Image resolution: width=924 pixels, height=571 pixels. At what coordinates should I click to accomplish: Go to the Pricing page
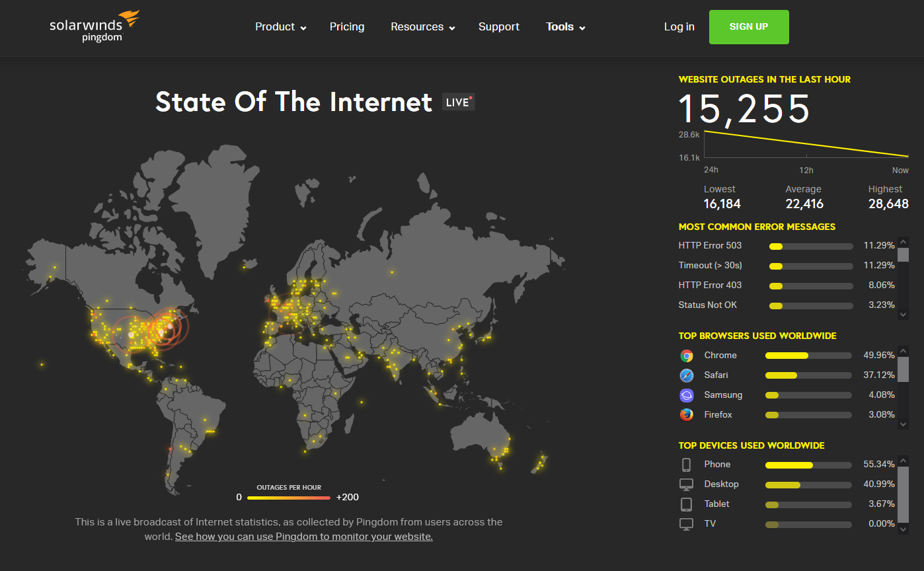point(347,27)
